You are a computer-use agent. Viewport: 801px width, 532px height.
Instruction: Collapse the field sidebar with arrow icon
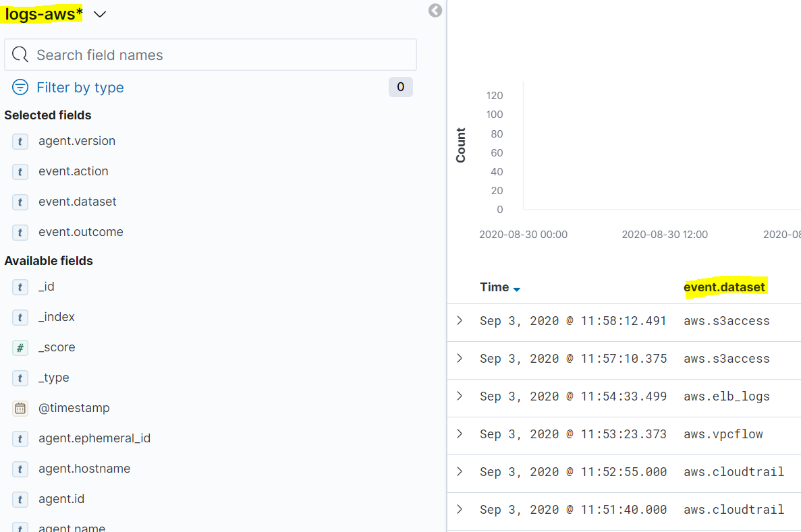435,10
